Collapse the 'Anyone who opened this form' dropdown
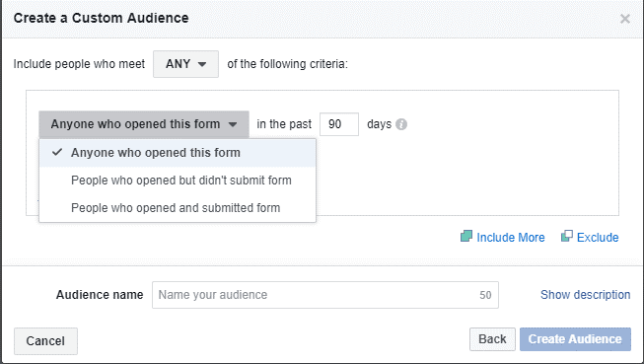The height and width of the screenshot is (364, 644). [x=144, y=124]
